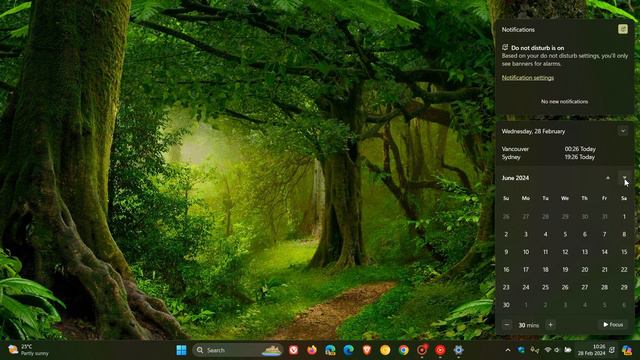
Task: Open the Edge icon next to Firefox
Action: (330, 350)
